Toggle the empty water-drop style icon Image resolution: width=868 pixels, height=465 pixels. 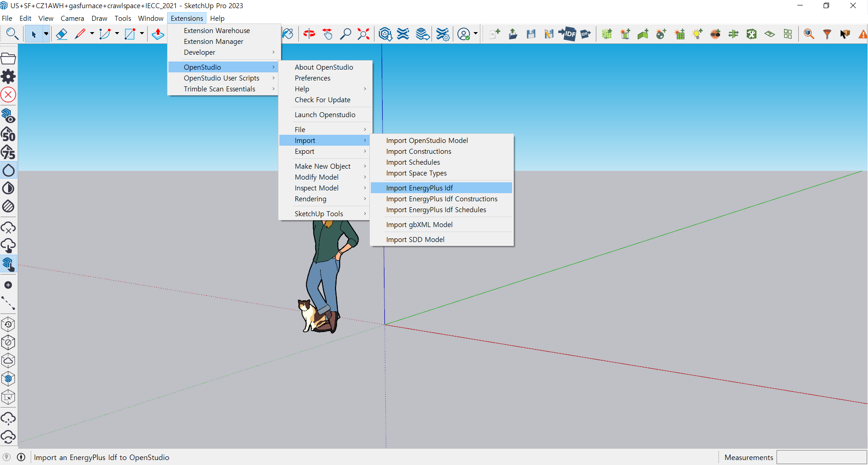coord(9,171)
